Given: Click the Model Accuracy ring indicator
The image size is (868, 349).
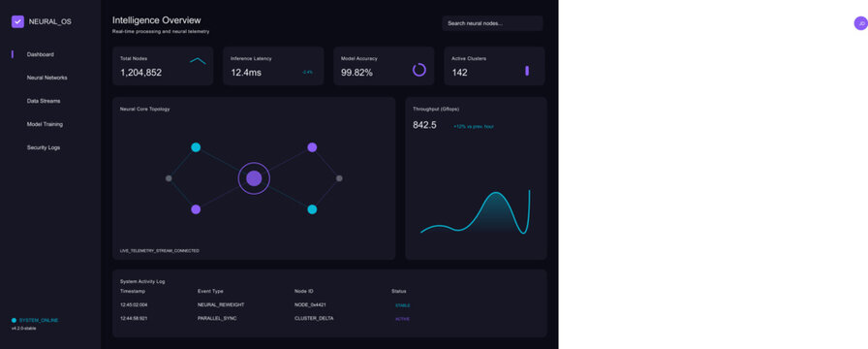Looking at the screenshot, I should (x=419, y=70).
